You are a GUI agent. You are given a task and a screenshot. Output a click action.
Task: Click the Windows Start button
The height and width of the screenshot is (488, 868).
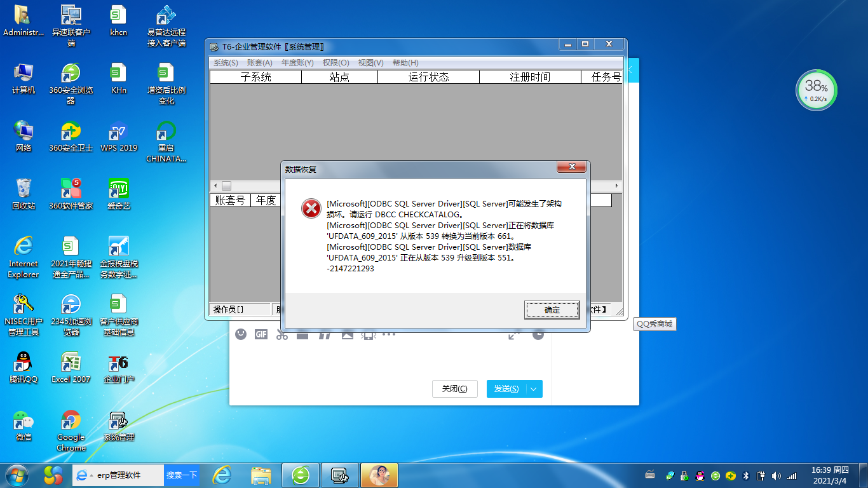pyautogui.click(x=17, y=475)
